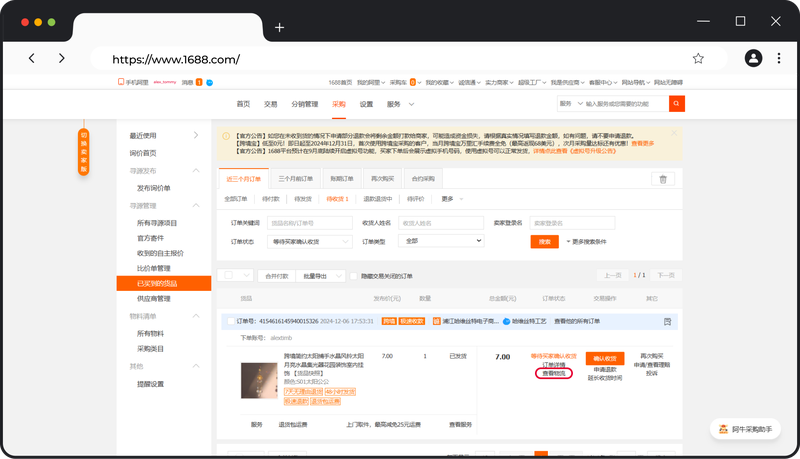Click the trash bin icon above orders

coord(661,179)
